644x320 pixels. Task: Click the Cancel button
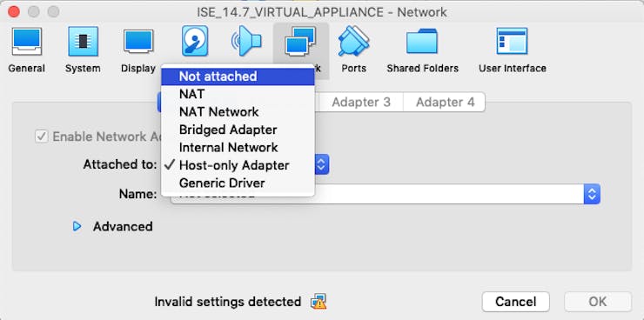tap(515, 302)
